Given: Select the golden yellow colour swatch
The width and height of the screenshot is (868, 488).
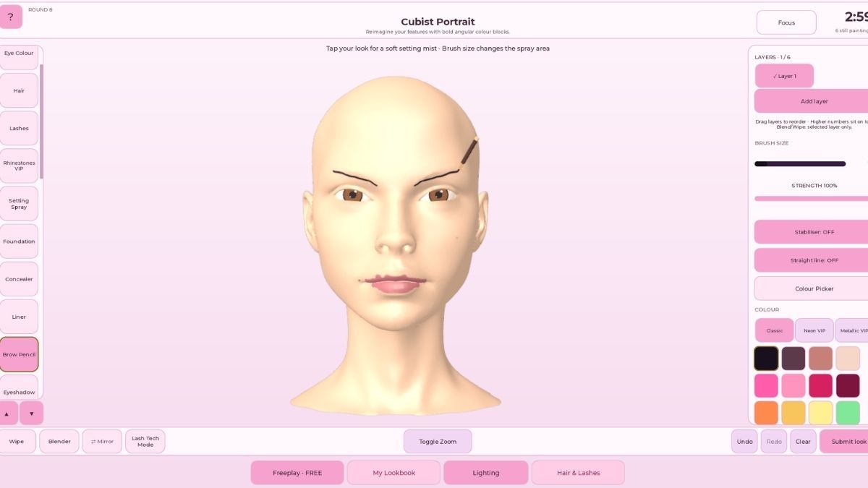Looking at the screenshot, I should pos(793,413).
